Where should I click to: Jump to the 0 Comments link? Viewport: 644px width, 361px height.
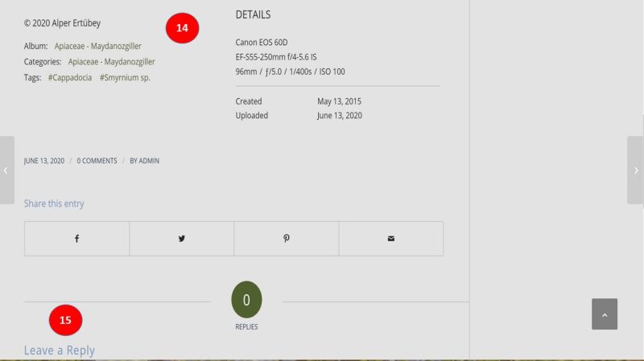[97, 161]
